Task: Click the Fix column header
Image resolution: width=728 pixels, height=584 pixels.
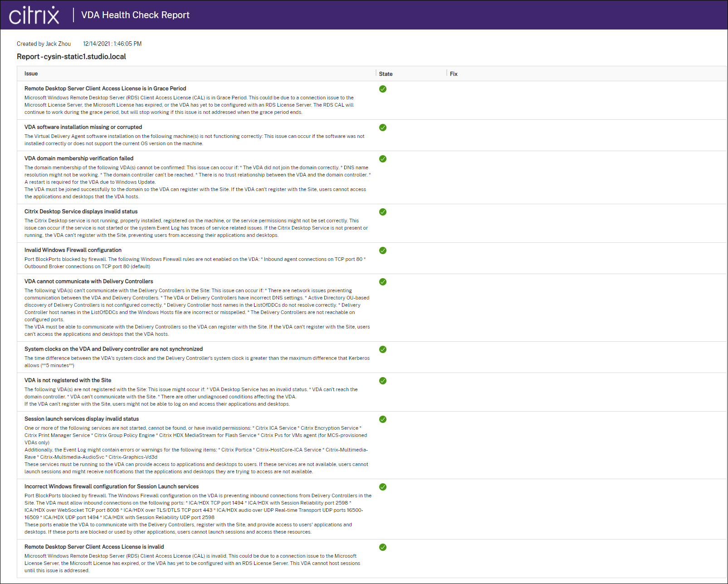Action: pos(454,74)
